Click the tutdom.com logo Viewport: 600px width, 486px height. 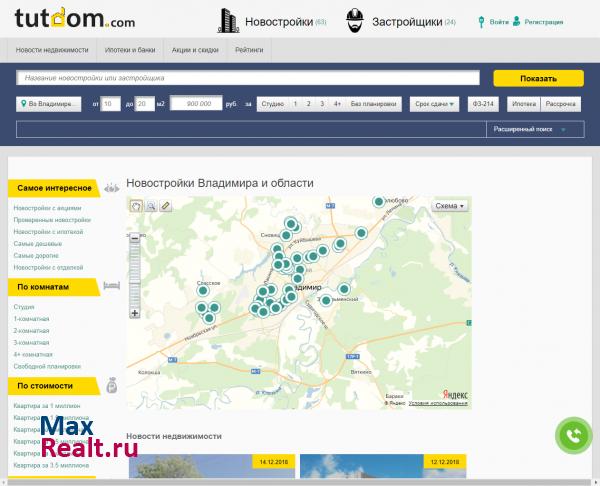[75, 18]
